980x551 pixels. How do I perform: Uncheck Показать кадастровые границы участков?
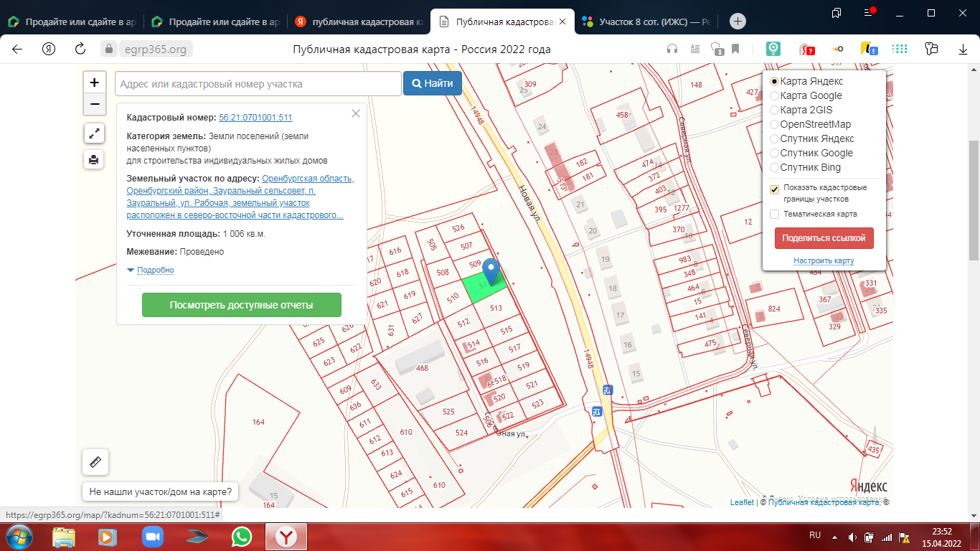tap(775, 189)
